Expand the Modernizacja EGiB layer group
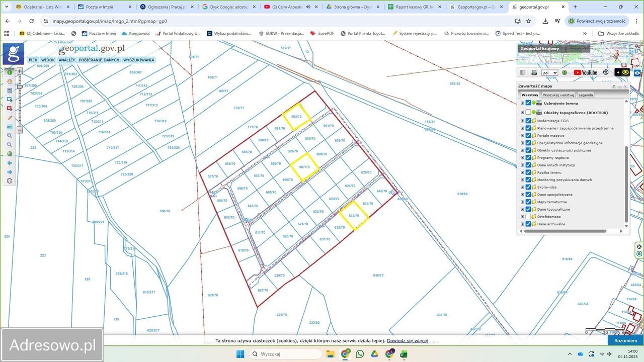The height and width of the screenshot is (362, 644). 522,121
